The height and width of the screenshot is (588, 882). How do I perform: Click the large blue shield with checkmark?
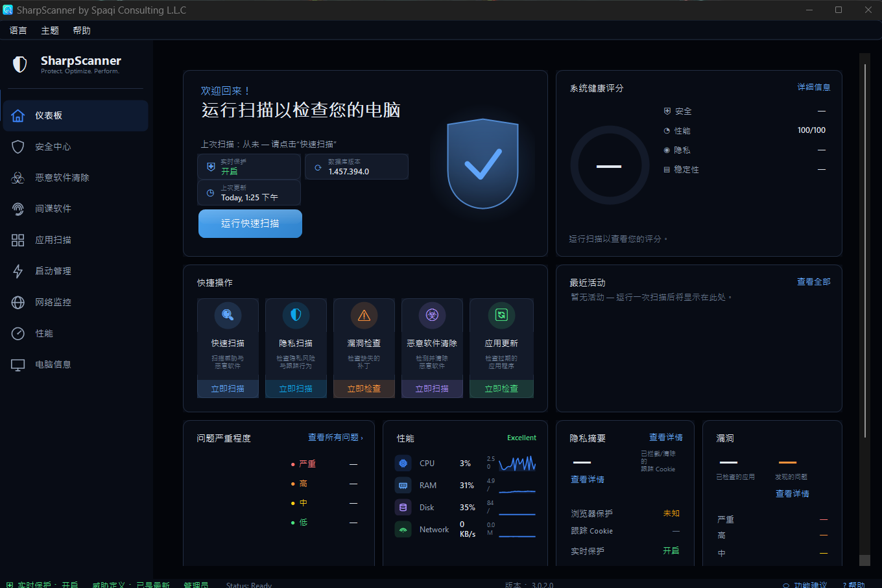[x=483, y=164]
